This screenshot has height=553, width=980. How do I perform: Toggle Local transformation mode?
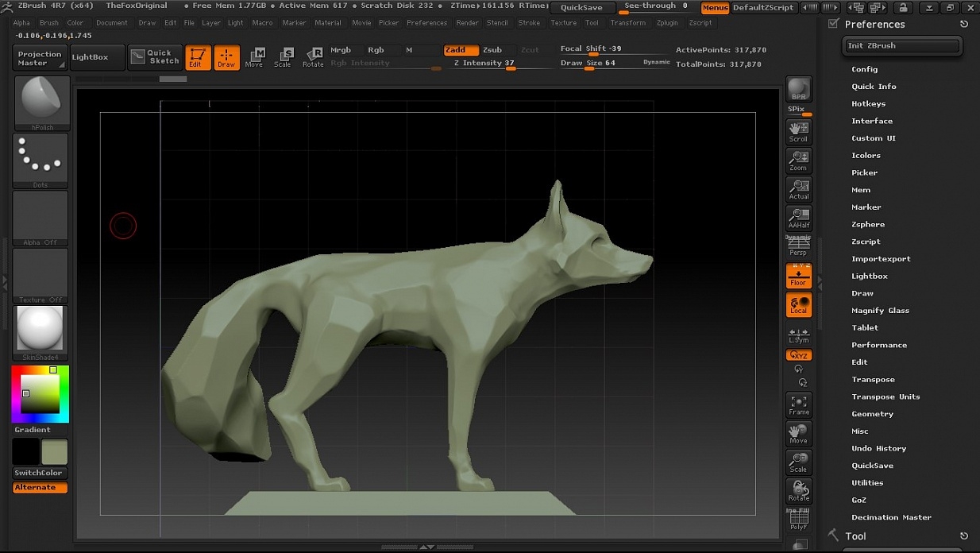[798, 305]
